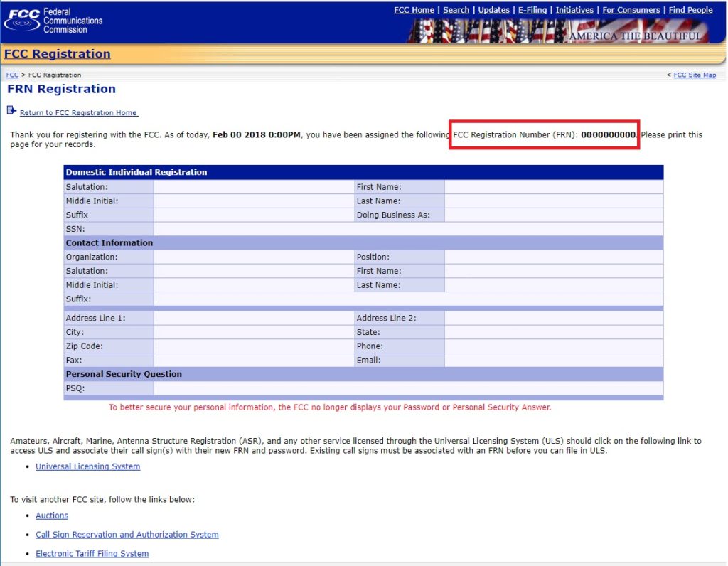Open Call Sign Reservation and Authorization System

(127, 535)
